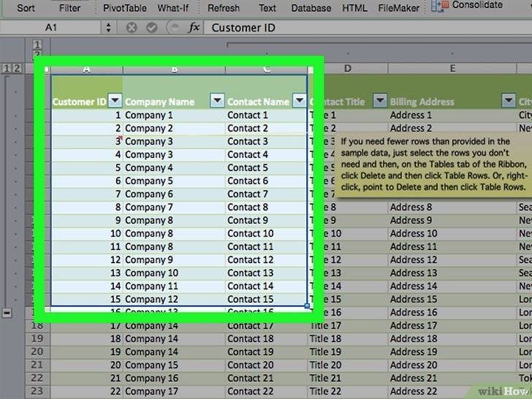Click the fx insert function icon
The height and width of the screenshot is (399, 532).
pos(194,28)
